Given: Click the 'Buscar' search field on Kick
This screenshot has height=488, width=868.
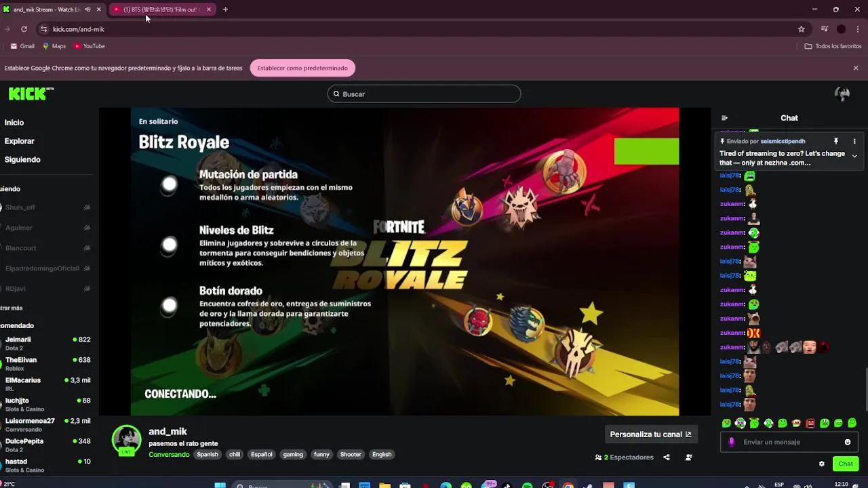Looking at the screenshot, I should 424,94.
